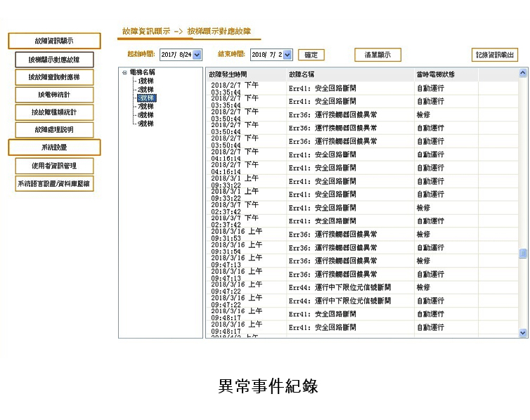Select 1號梯 in the elevator tree
The image size is (530, 420).
pyautogui.click(x=146, y=81)
